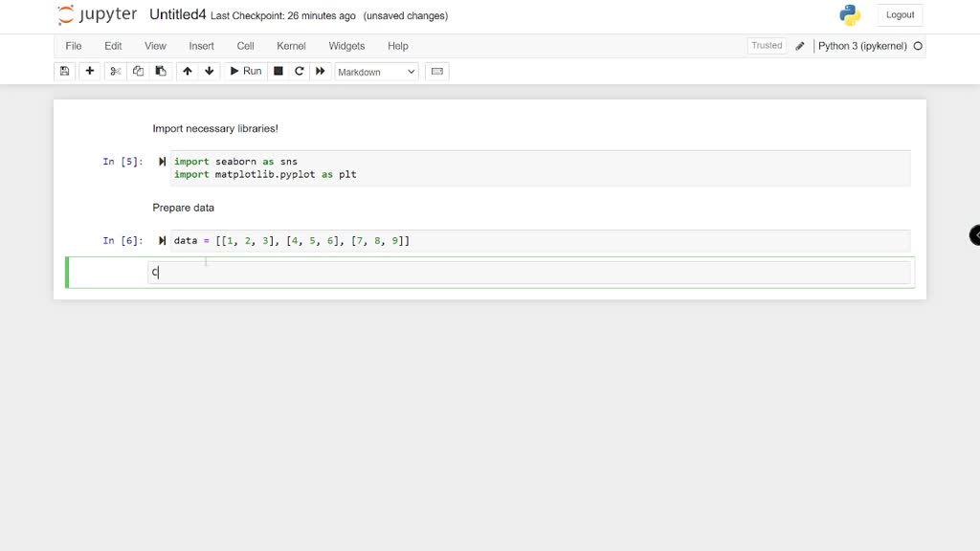Open the cell type Markdown dropdown
The width and height of the screenshot is (980, 551).
tap(376, 72)
